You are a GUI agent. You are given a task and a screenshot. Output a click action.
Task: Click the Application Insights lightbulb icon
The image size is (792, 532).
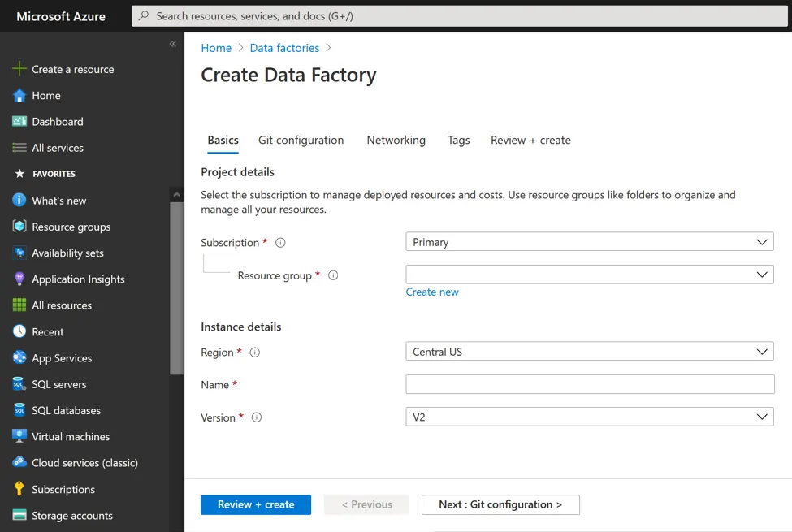[19, 279]
